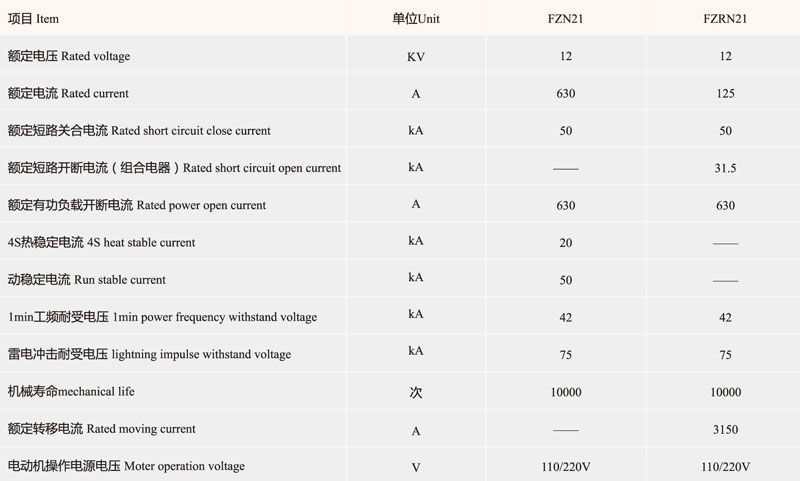Click the 31.5 value under FZRN21

[x=725, y=168]
